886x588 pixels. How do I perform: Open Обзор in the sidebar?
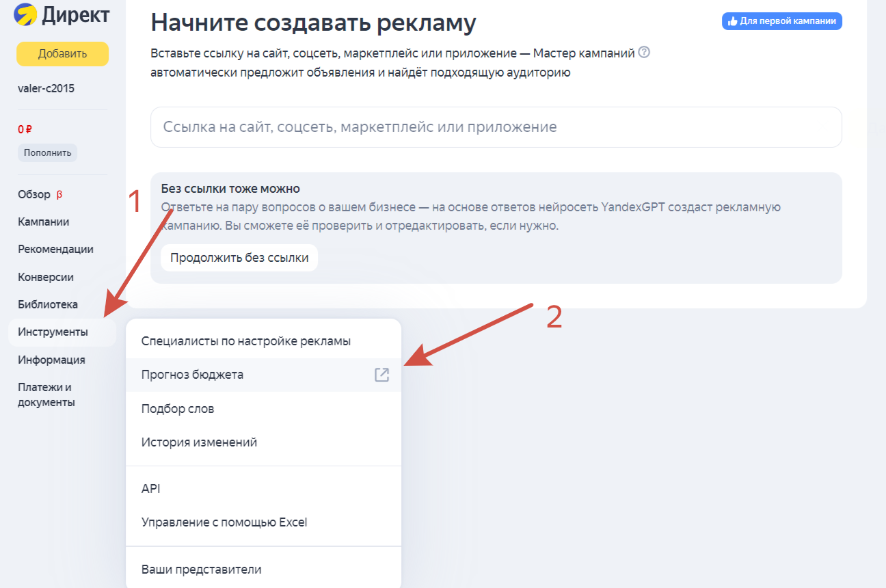click(x=34, y=194)
